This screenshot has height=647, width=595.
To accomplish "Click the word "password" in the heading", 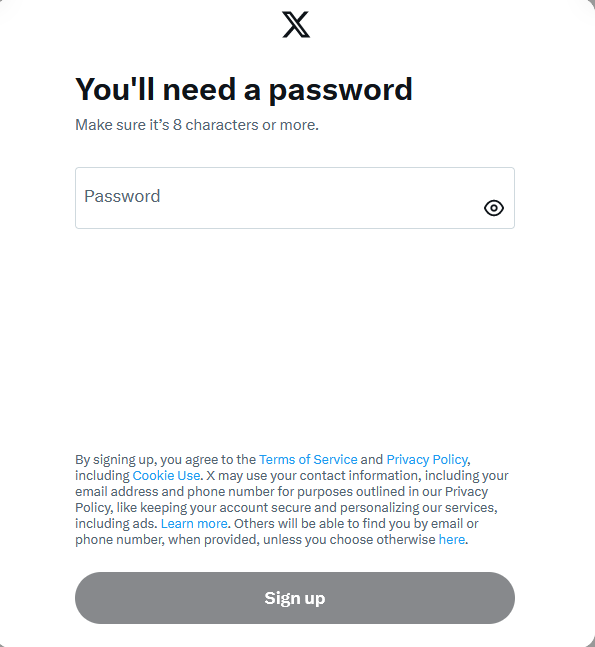I will [x=340, y=90].
